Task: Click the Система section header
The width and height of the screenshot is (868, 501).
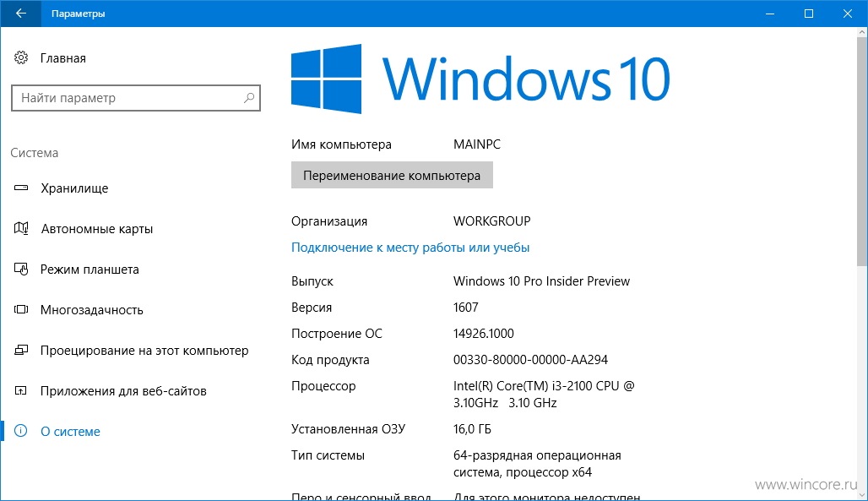Action: point(35,153)
